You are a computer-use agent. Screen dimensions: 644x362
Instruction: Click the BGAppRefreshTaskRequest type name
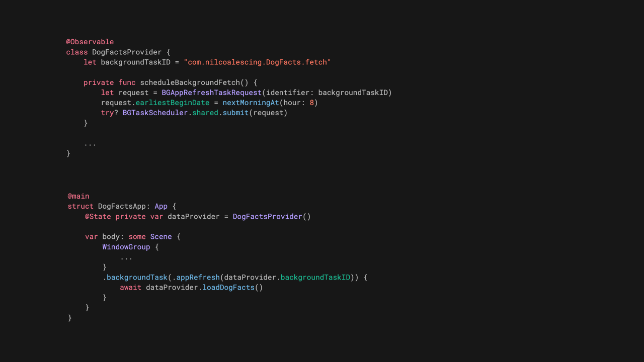tap(212, 93)
